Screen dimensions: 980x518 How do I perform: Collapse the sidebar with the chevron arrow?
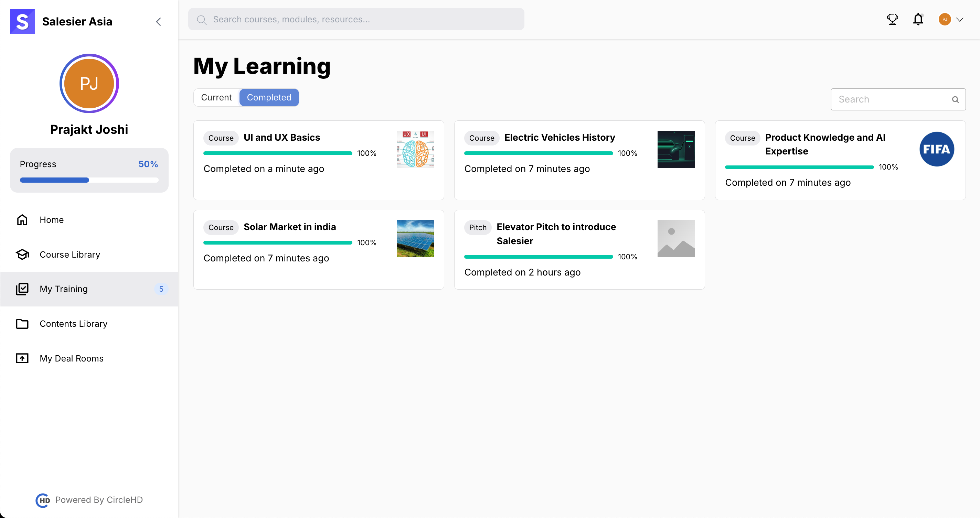click(x=159, y=22)
